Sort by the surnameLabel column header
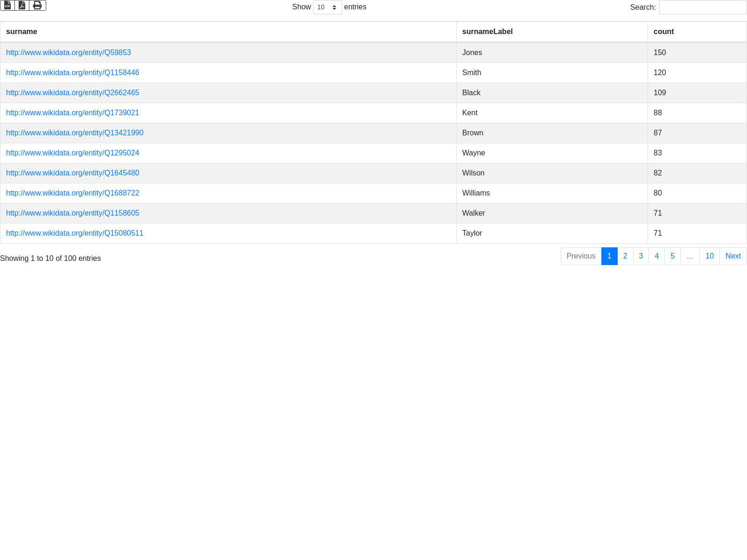 point(487,32)
